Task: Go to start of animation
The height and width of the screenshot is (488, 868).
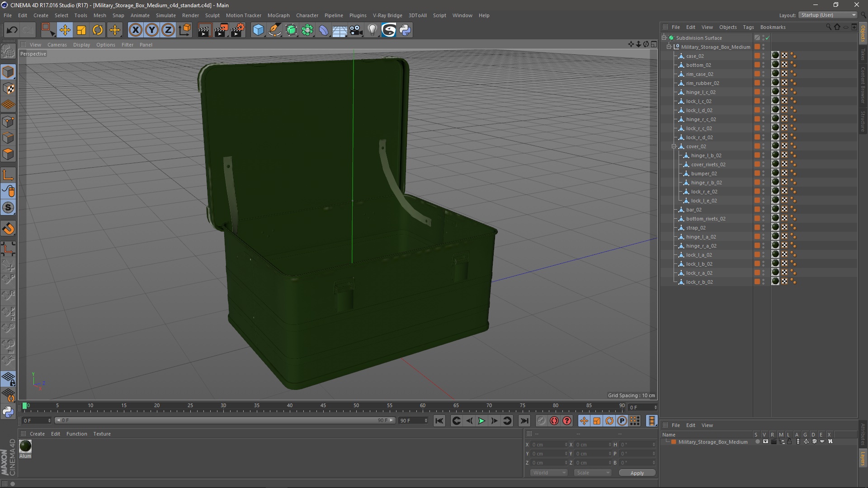Action: point(439,421)
